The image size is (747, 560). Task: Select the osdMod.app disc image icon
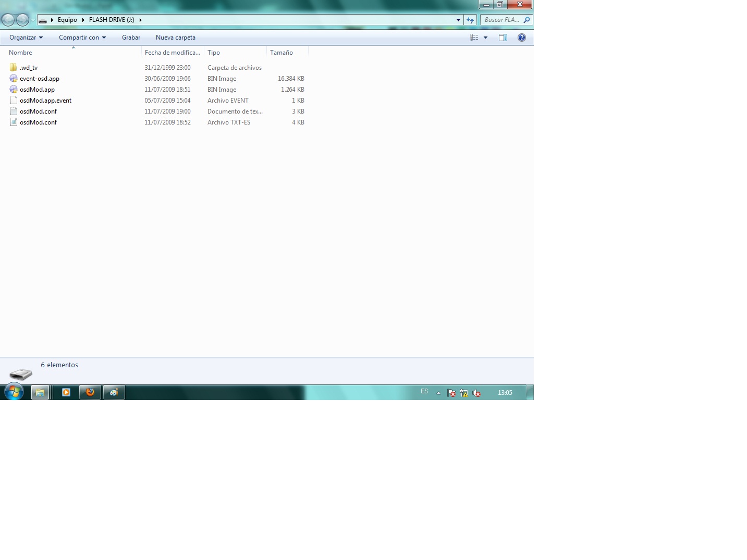click(x=14, y=90)
